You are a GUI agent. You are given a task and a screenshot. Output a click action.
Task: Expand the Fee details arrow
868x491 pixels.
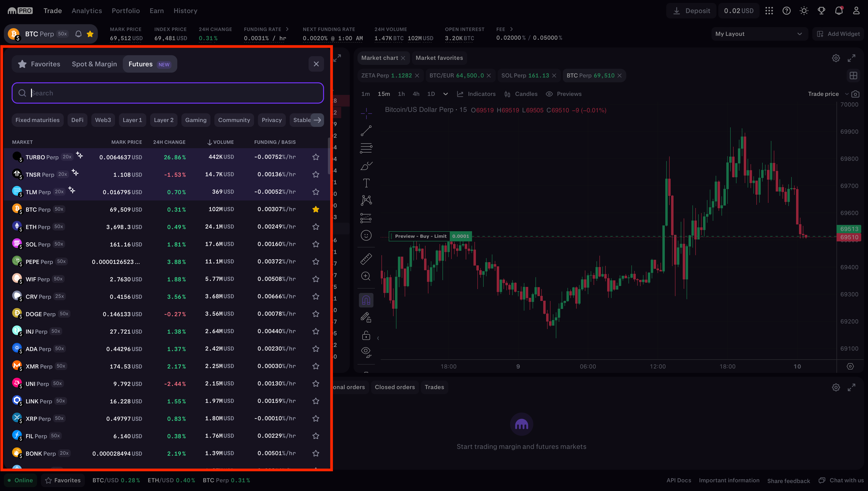coord(511,29)
